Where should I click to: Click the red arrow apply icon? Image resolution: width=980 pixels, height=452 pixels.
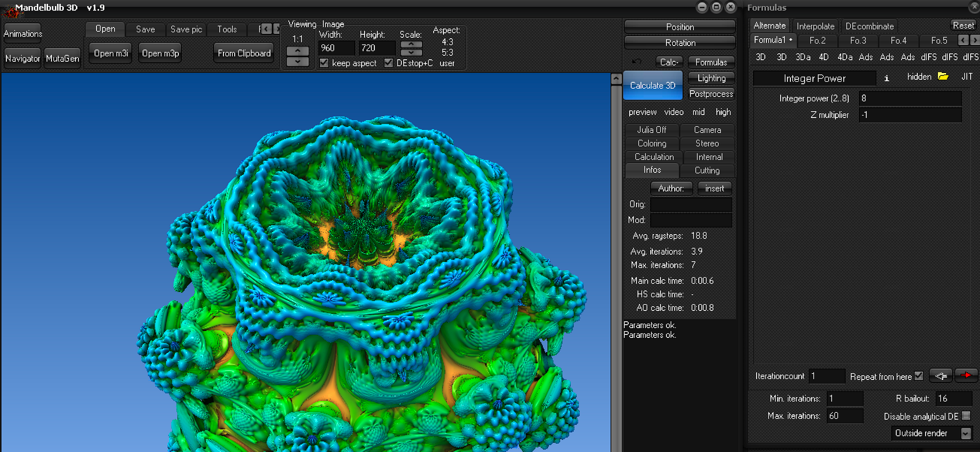coord(966,376)
